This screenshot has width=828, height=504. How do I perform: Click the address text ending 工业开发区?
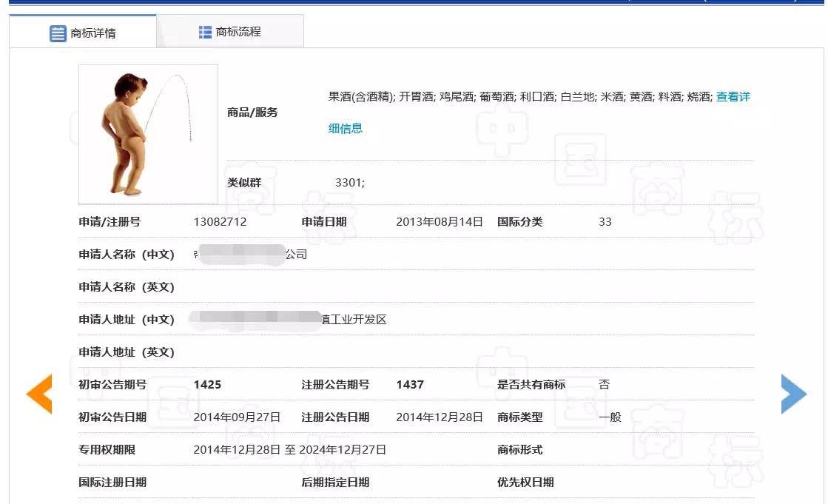[x=354, y=320]
